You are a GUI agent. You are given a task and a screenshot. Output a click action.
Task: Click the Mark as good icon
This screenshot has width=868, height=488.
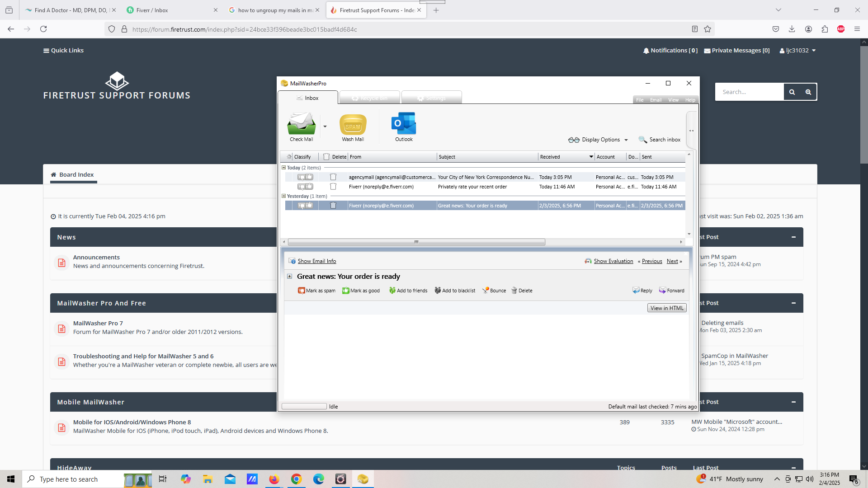pos(346,291)
